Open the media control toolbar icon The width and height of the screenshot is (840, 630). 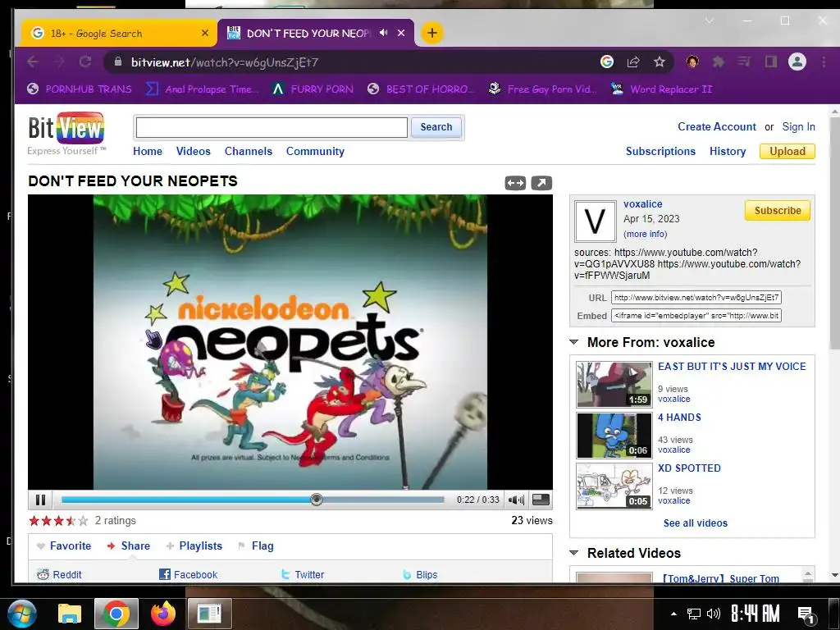tap(744, 62)
